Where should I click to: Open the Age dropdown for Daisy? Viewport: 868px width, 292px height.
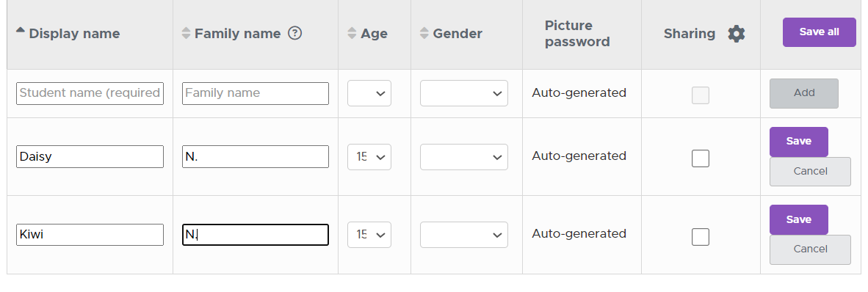coord(369,157)
